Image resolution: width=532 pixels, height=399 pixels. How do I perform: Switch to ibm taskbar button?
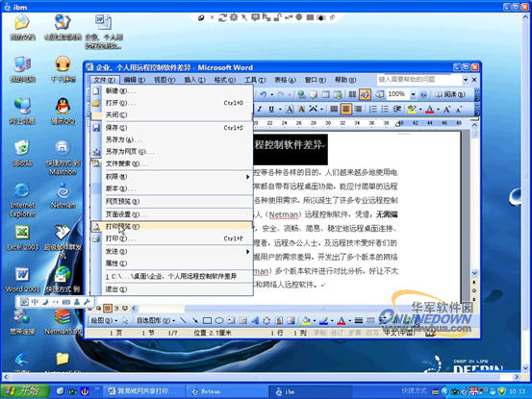310,391
